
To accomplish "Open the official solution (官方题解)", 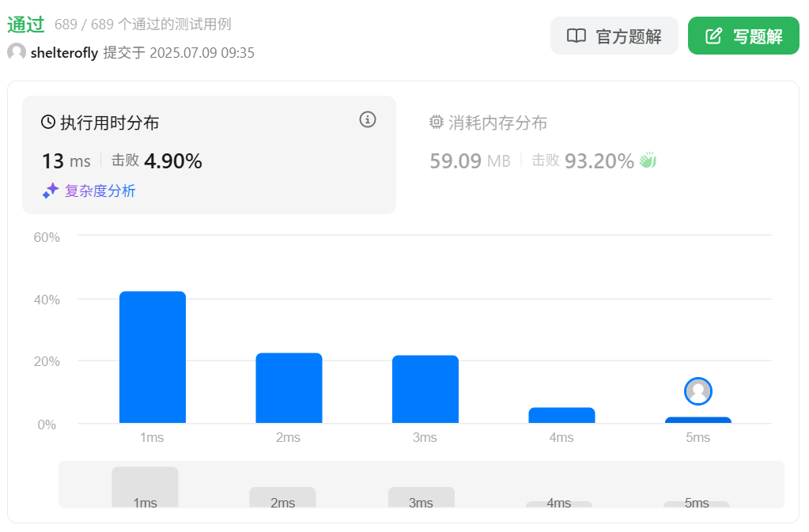I will point(614,36).
